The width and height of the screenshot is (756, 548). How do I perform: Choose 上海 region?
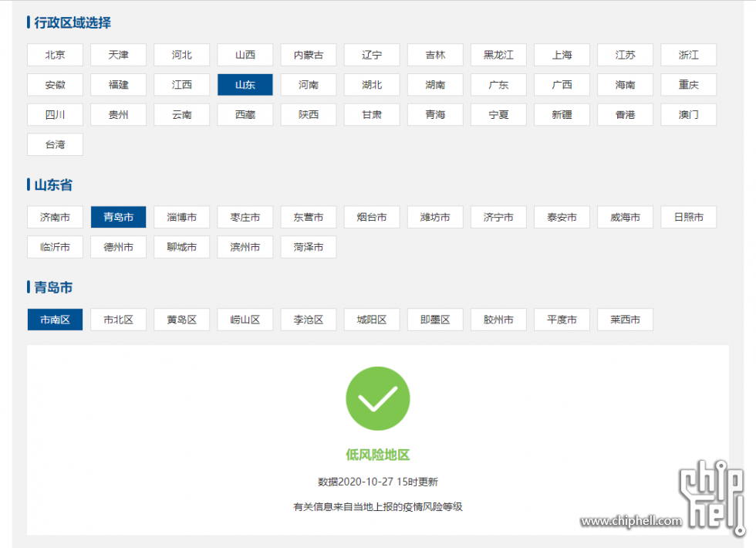point(562,55)
